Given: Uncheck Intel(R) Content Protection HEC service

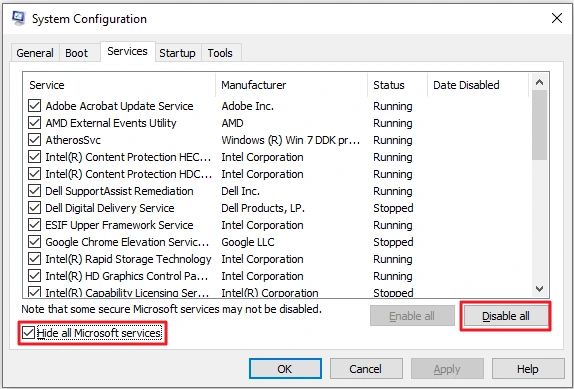Looking at the screenshot, I should 34,157.
